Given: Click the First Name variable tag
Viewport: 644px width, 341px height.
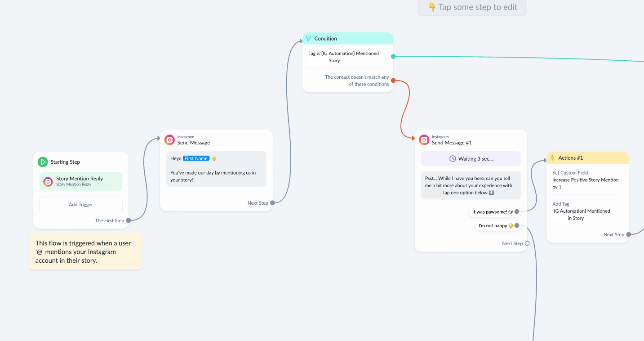Looking at the screenshot, I should click(196, 158).
